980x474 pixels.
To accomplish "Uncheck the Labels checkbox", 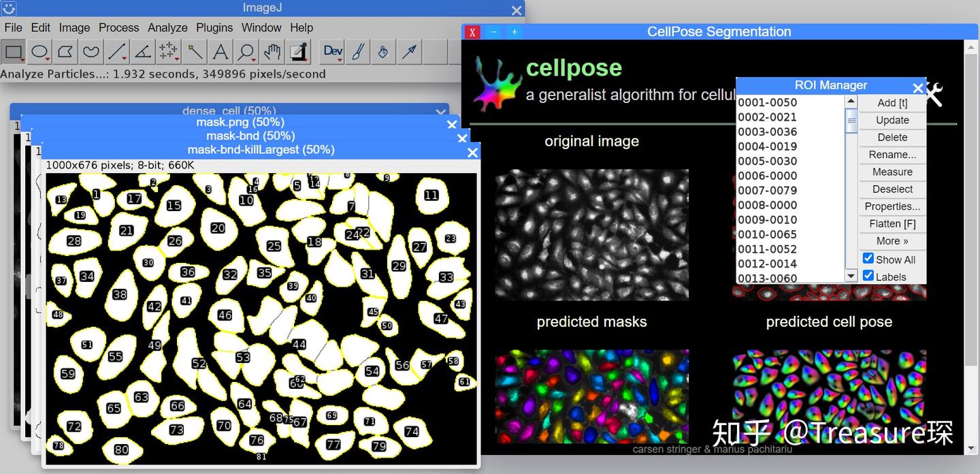I will [x=868, y=275].
